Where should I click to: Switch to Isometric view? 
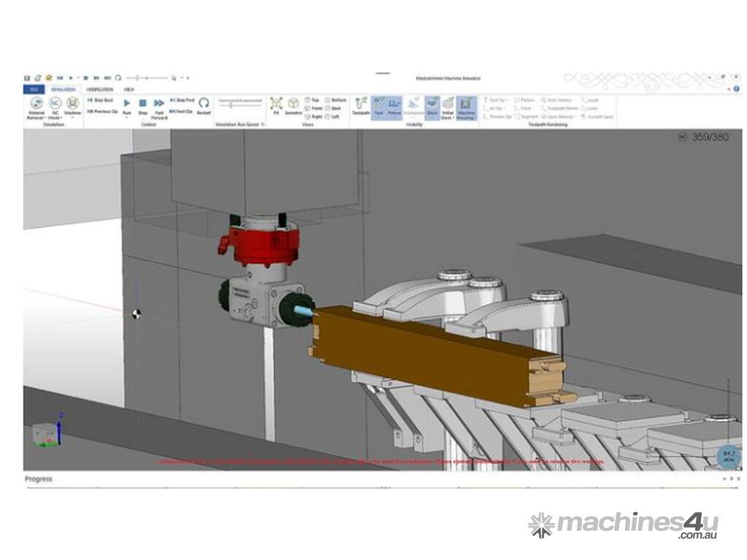pos(293,106)
